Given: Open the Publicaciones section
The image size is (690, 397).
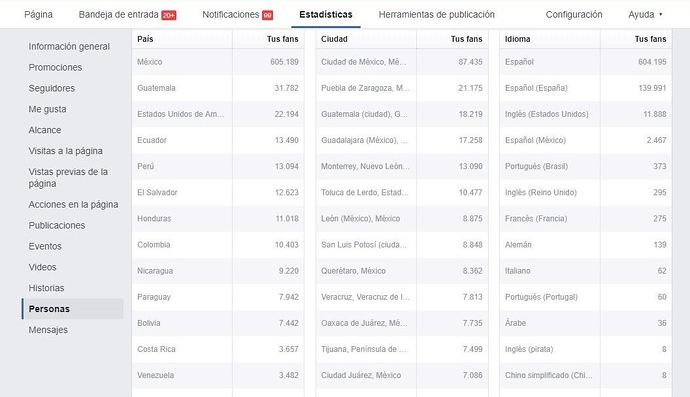Looking at the screenshot, I should click(57, 225).
